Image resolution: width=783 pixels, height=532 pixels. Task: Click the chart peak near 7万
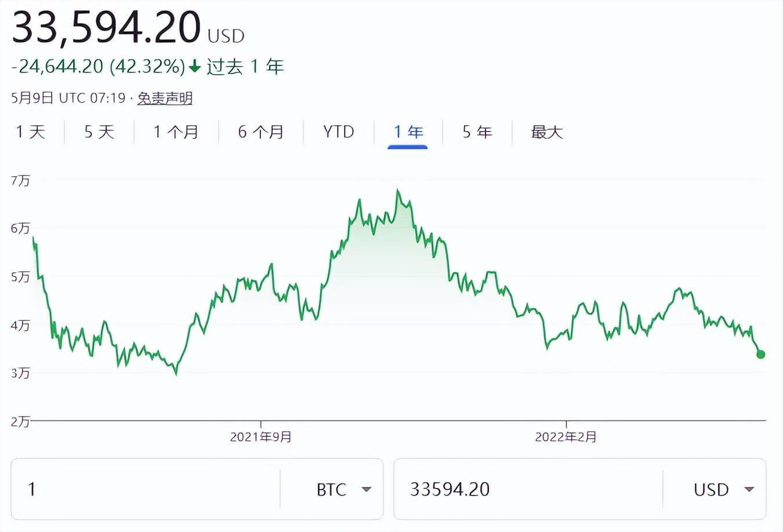click(x=398, y=191)
